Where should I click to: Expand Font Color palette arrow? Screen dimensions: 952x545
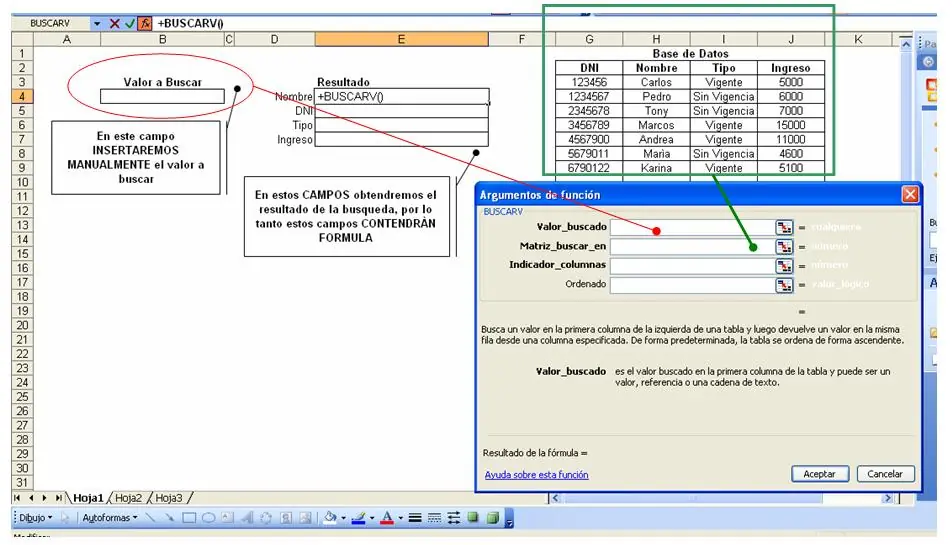click(x=401, y=518)
